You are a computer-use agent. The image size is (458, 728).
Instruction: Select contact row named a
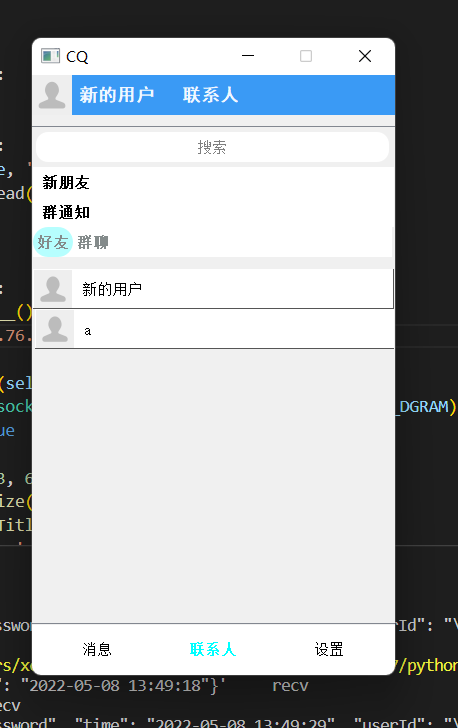tap(214, 329)
